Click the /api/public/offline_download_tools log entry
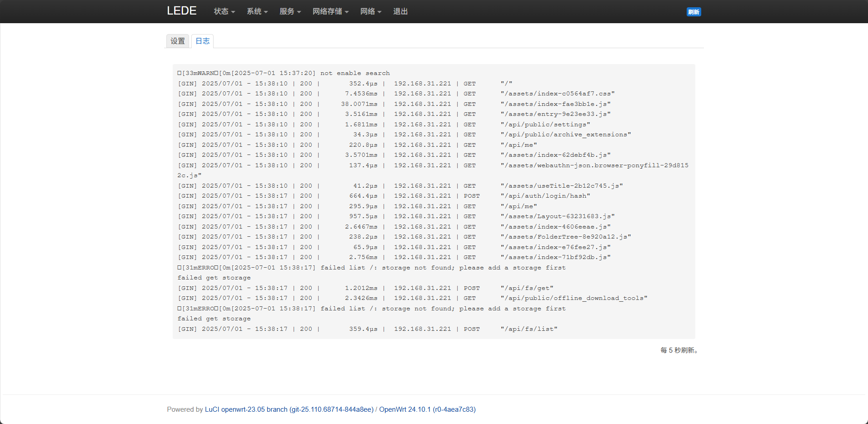The width and height of the screenshot is (868, 424). (413, 298)
